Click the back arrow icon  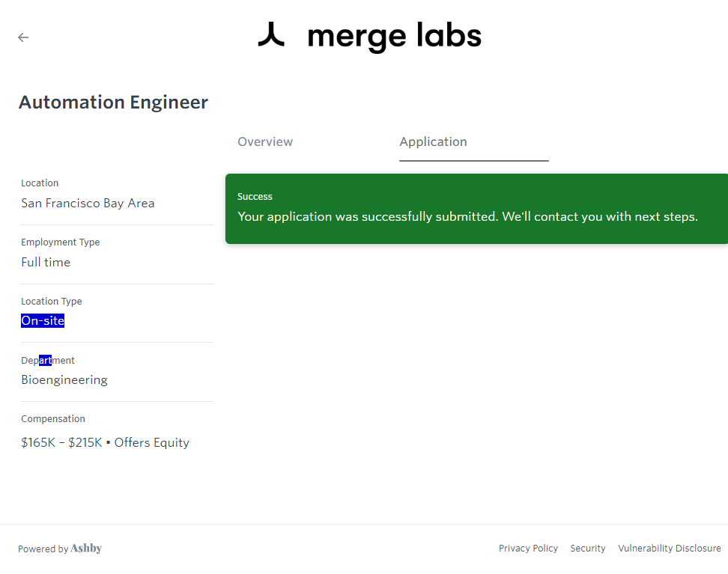click(x=23, y=37)
